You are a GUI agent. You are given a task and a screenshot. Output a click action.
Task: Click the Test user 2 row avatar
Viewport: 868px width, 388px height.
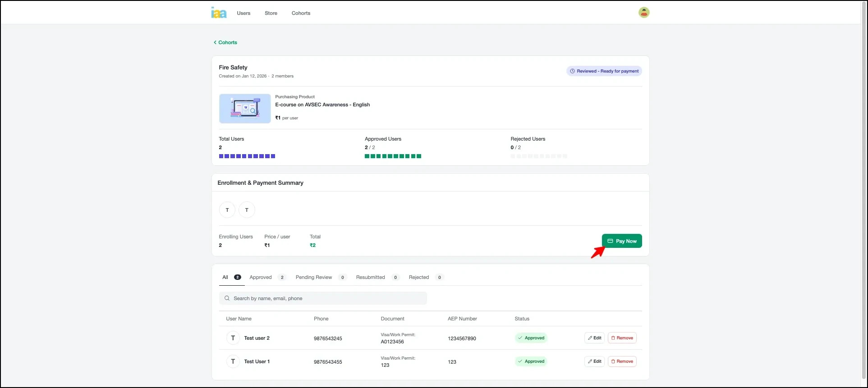[233, 338]
